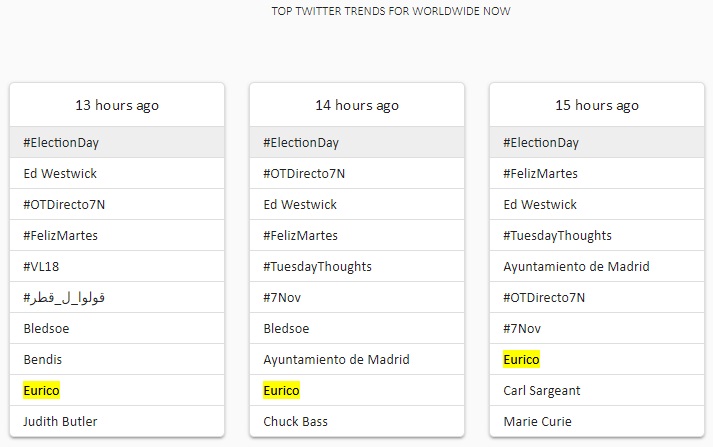Open the Marie Curie trend

(x=537, y=421)
